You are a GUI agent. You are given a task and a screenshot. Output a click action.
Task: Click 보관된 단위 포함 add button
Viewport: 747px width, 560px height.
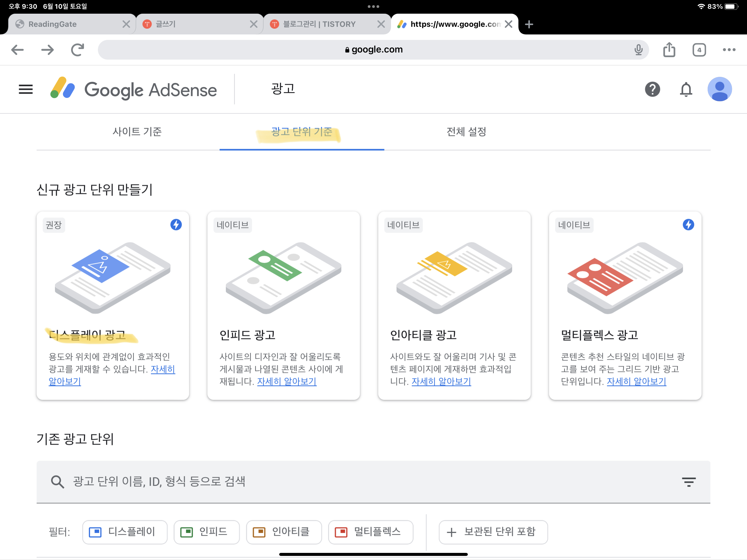(493, 532)
